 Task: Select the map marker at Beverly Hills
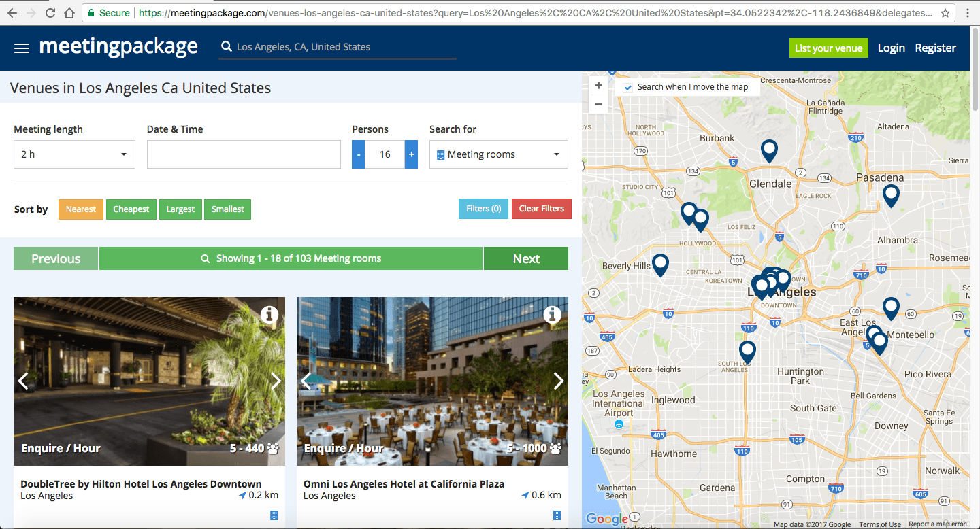click(x=660, y=264)
